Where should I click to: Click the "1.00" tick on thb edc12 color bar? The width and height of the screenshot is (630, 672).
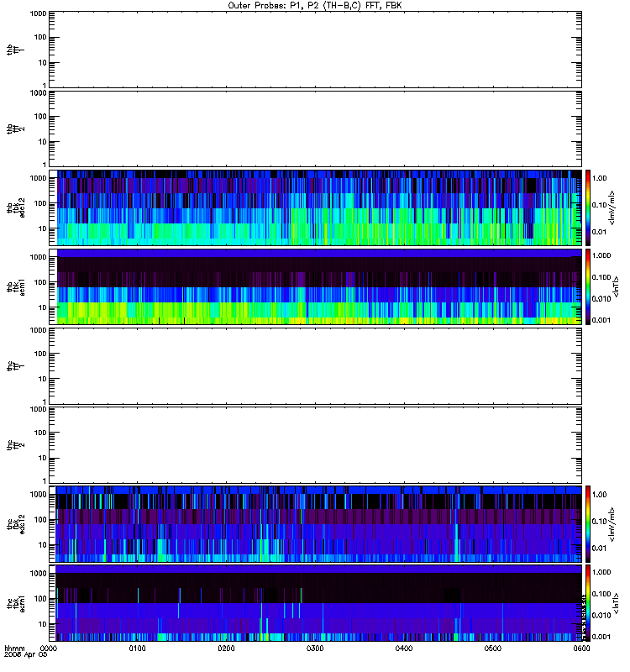click(599, 178)
